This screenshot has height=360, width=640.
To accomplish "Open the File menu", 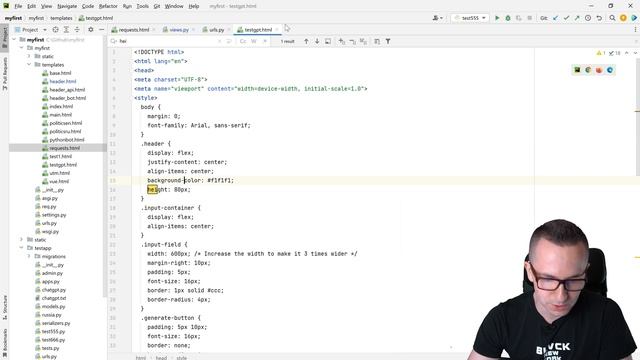I will coord(18,6).
